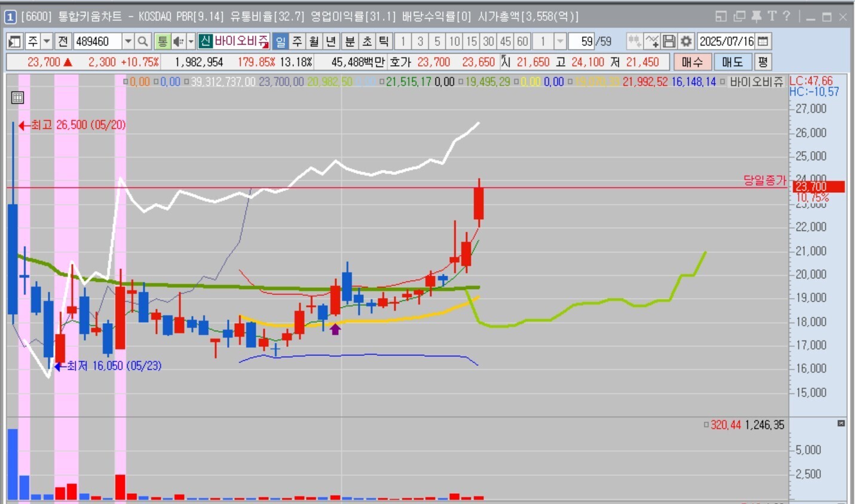Open dropdown arrow next to speaker icon
Screen dimensions: 855x504
[x=191, y=41]
